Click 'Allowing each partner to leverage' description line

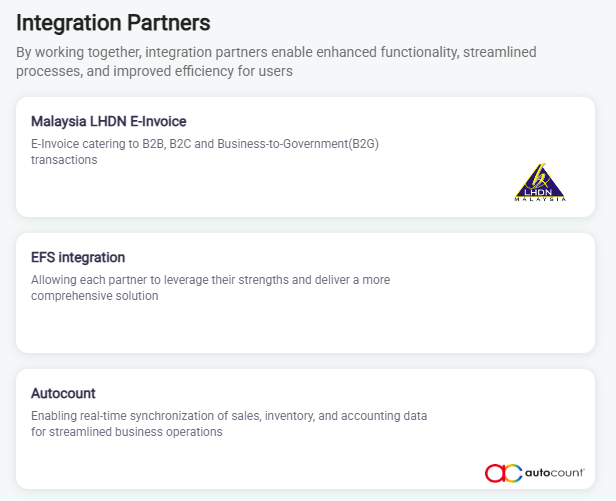point(210,280)
